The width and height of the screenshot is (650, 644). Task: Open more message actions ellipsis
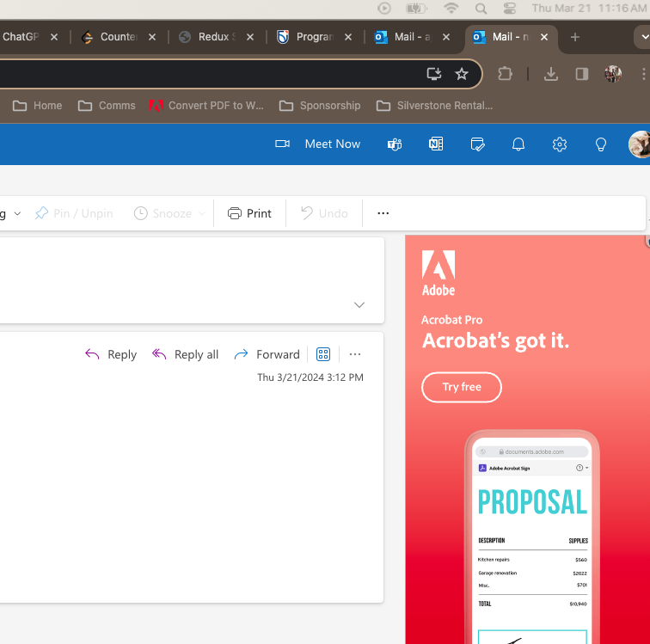click(x=355, y=354)
